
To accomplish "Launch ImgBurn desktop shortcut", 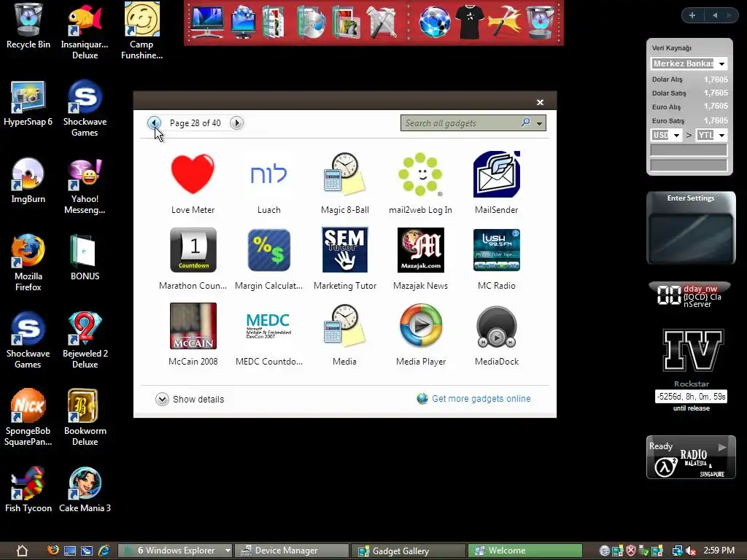I will tap(28, 181).
